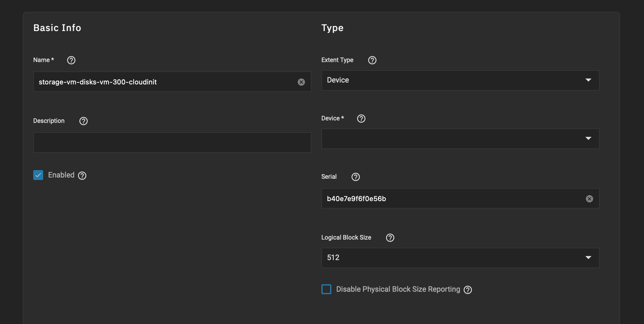Clear the Name field text
Screen dimensions: 644x324
click(301, 82)
